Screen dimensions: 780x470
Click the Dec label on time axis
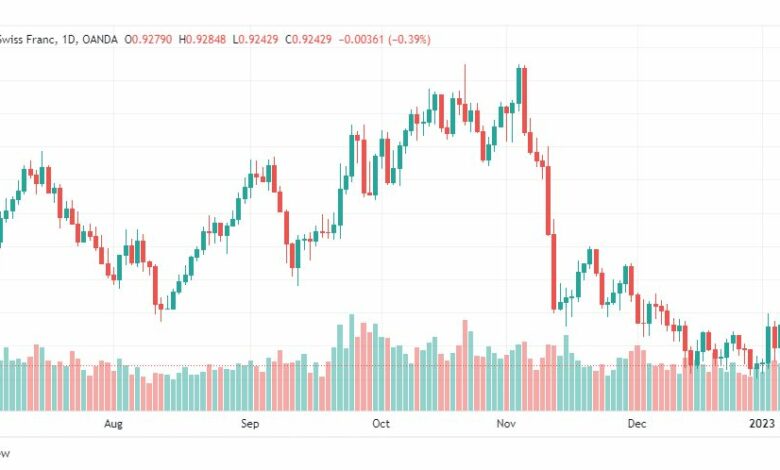[x=637, y=423]
